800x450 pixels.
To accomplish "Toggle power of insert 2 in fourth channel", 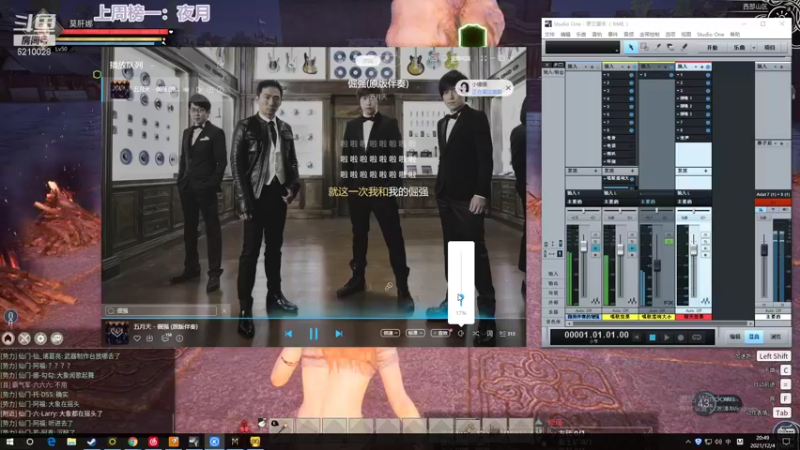I will click(x=708, y=83).
